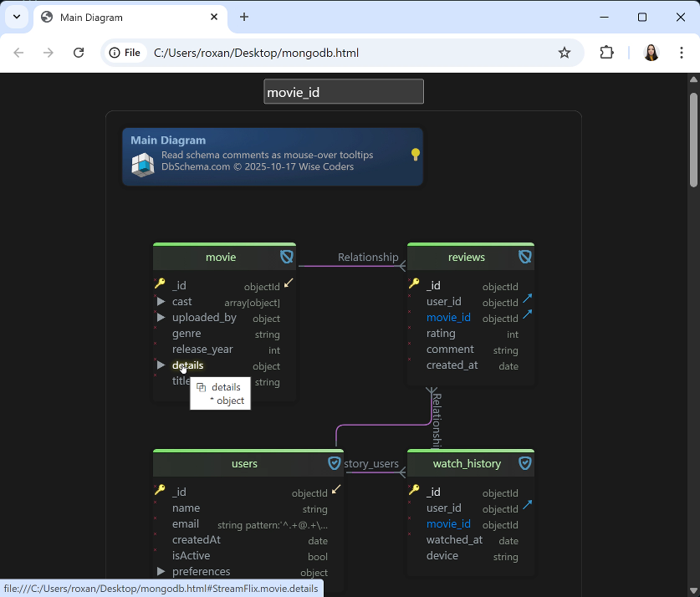
Task: View site information for File
Action: click(125, 53)
